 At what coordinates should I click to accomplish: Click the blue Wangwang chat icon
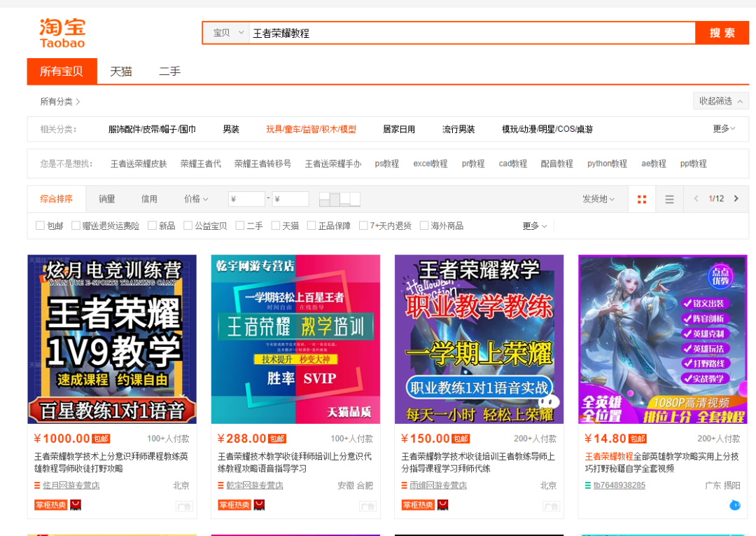[x=734, y=504]
